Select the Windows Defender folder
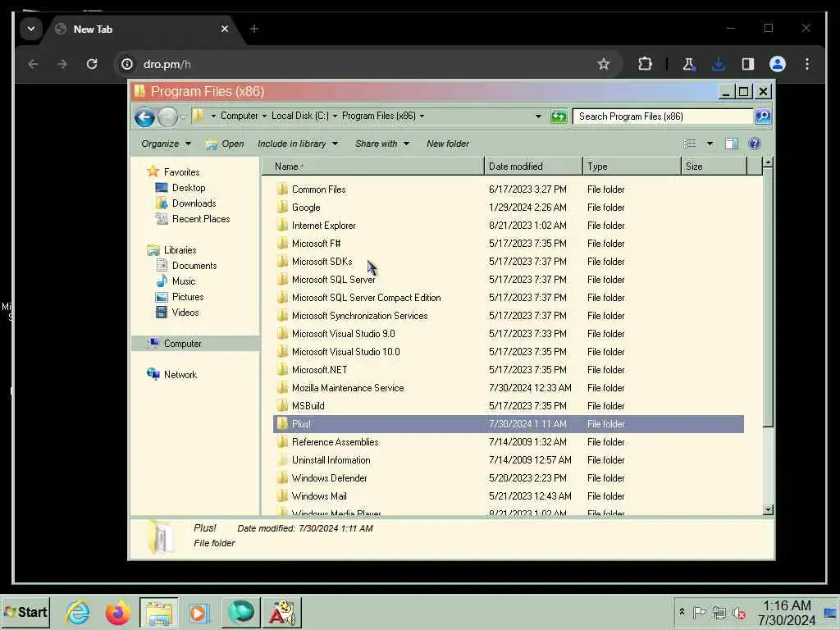This screenshot has width=840, height=630. point(508,478)
